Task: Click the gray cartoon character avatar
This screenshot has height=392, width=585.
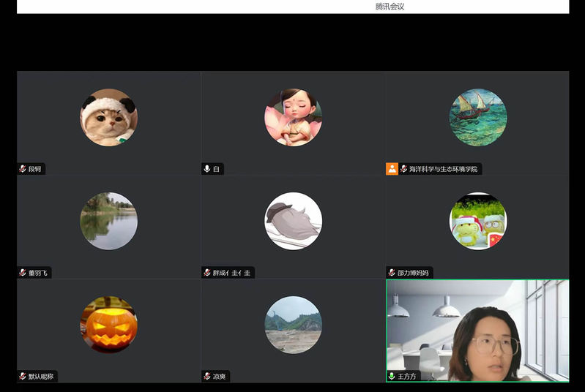Action: (293, 221)
